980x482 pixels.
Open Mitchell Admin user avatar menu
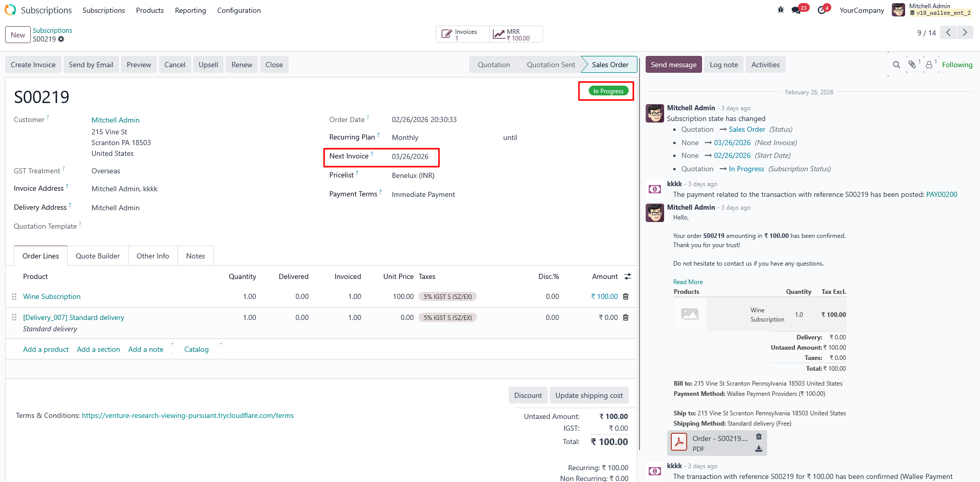(x=898, y=10)
